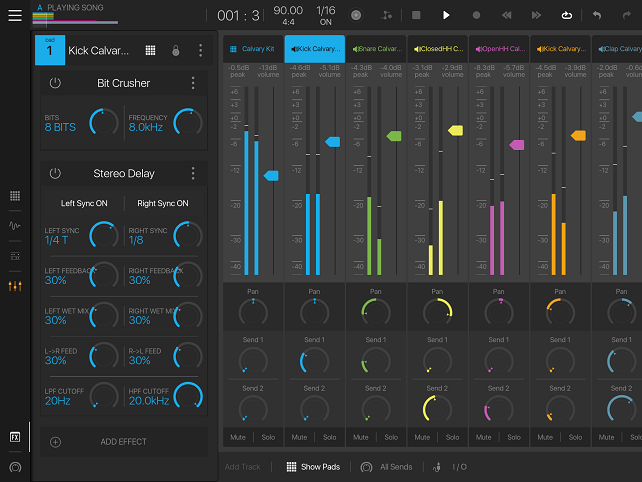Screen dimensions: 642x482
Task: Select the OpenHH Cal channel tab
Action: (x=499, y=49)
